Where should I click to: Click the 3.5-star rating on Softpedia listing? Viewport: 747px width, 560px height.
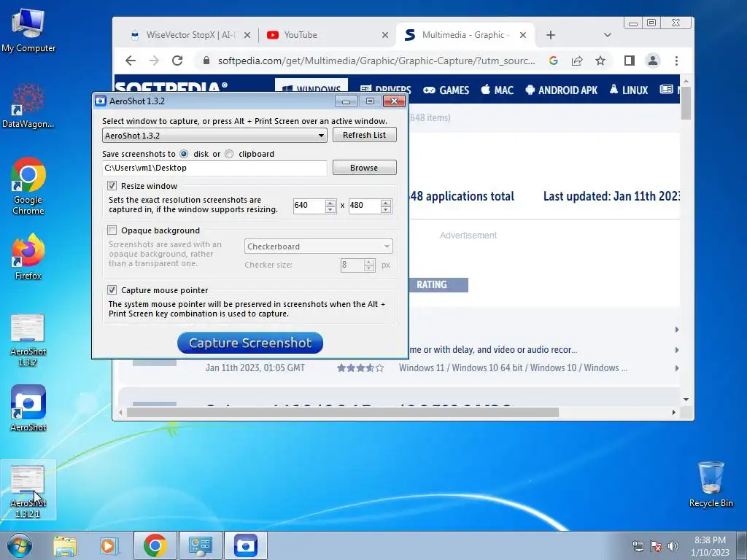click(x=360, y=367)
